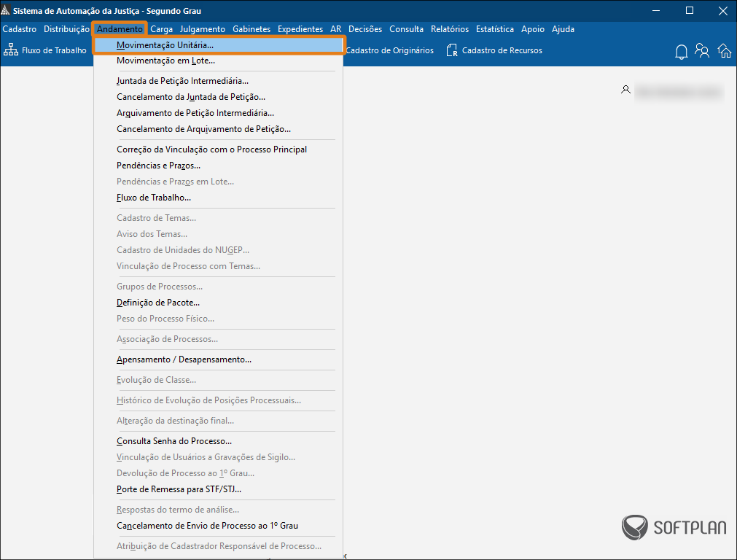Image resolution: width=737 pixels, height=560 pixels.
Task: Maximize the application window
Action: (x=690, y=11)
